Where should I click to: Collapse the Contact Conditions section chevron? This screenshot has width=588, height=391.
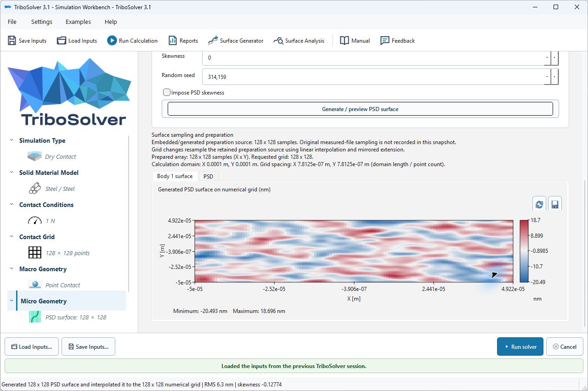point(11,205)
